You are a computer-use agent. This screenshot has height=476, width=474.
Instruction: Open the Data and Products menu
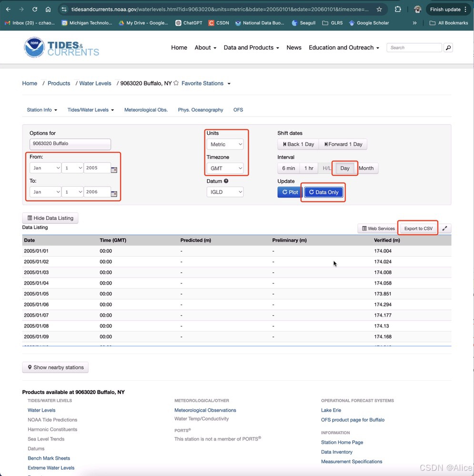point(248,48)
